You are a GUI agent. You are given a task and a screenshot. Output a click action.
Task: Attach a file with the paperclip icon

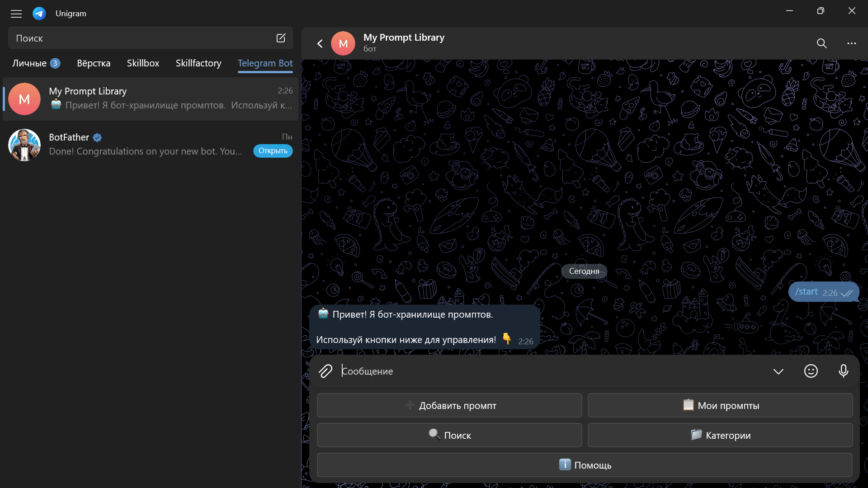[x=325, y=371]
